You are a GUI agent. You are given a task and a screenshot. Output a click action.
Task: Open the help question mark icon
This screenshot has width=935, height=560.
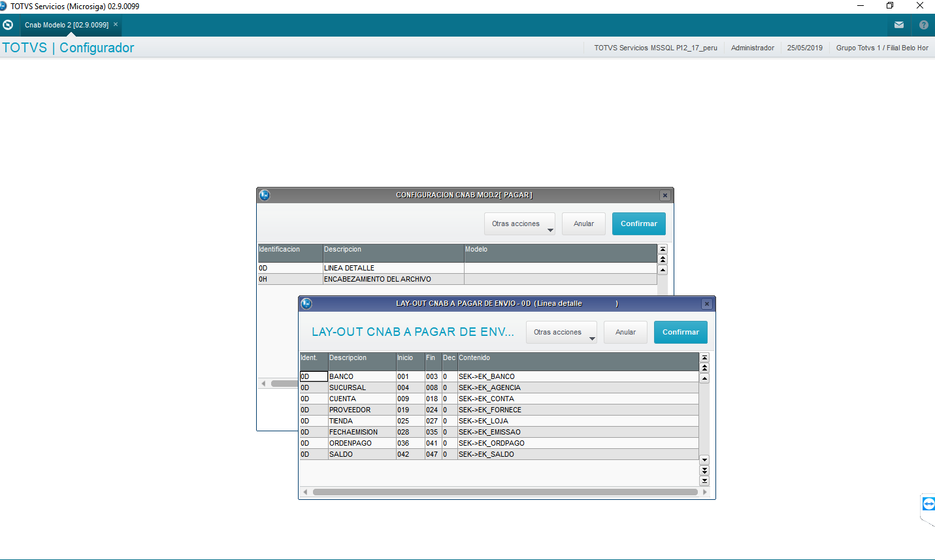pyautogui.click(x=923, y=25)
